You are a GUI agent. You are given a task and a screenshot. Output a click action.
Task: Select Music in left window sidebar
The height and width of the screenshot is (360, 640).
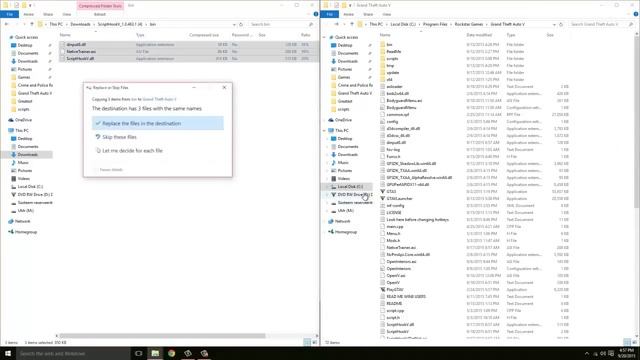pos(23,163)
